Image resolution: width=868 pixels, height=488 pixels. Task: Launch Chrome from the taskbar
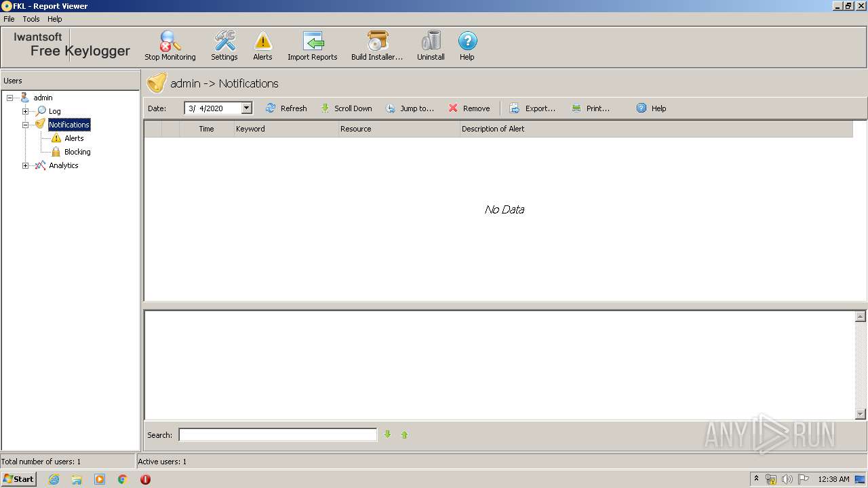click(x=123, y=479)
